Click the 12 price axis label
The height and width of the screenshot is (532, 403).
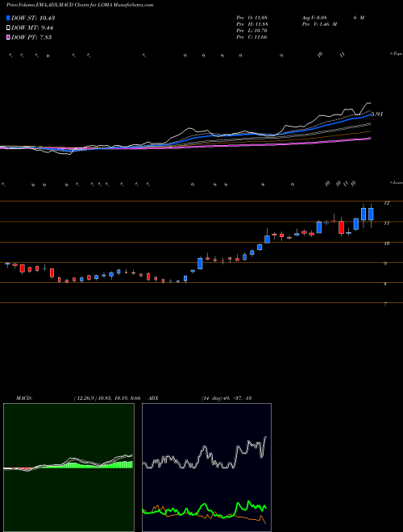pyautogui.click(x=386, y=203)
